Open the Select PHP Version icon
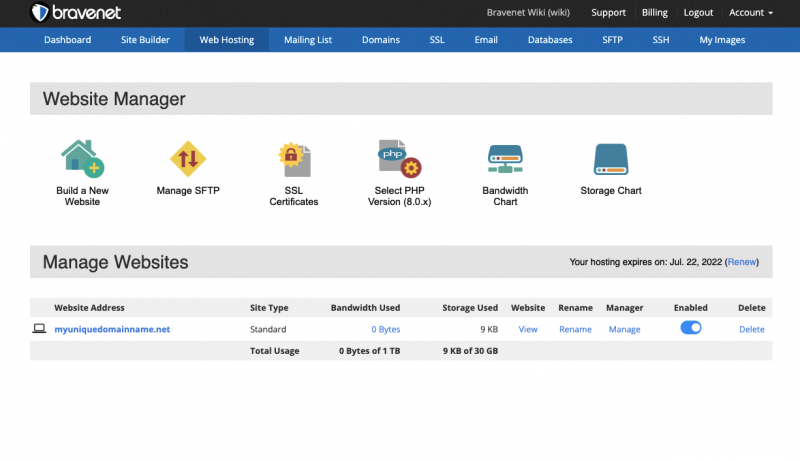Viewport: 800px width, 461px height. (x=399, y=159)
